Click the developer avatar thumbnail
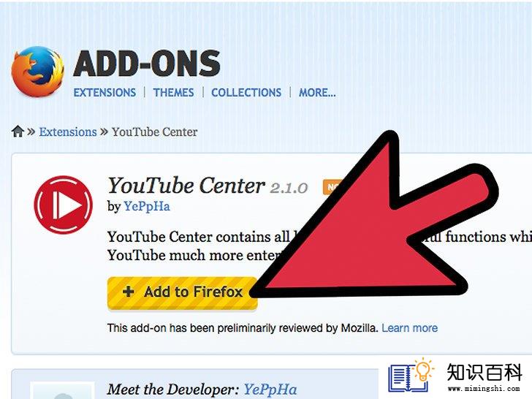The image size is (532, 399). (x=62, y=390)
